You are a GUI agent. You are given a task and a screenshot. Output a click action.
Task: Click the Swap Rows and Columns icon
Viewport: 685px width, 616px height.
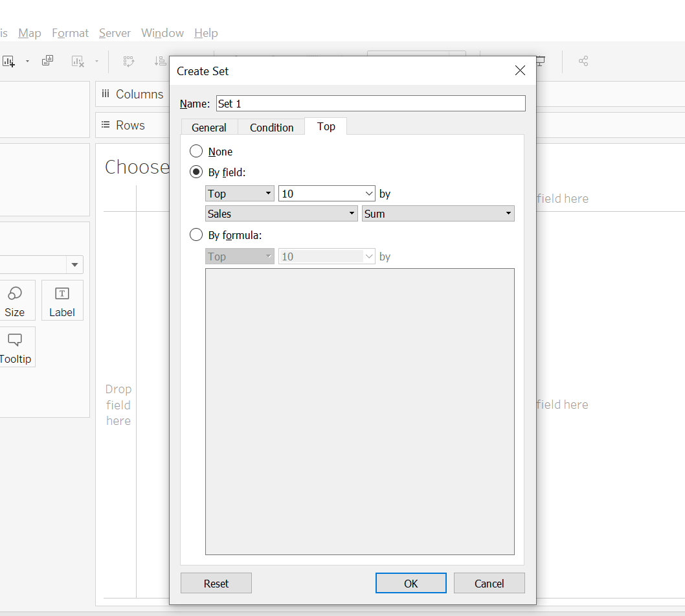point(128,61)
